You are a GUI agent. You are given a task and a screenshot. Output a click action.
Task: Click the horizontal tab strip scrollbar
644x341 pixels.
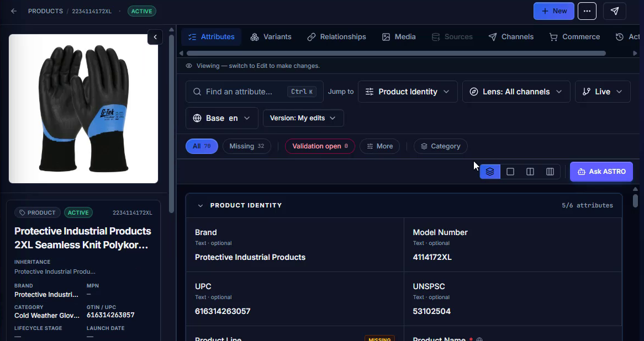[396, 54]
